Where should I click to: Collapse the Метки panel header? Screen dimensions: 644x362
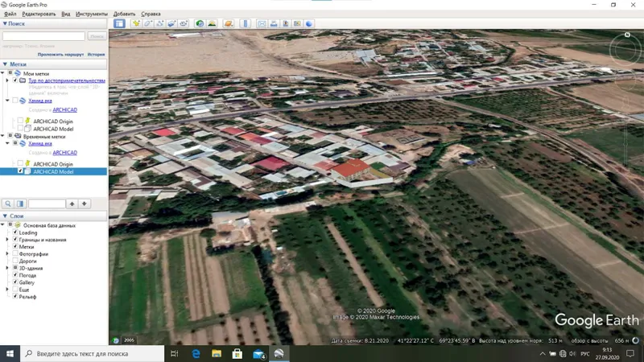tap(5, 64)
